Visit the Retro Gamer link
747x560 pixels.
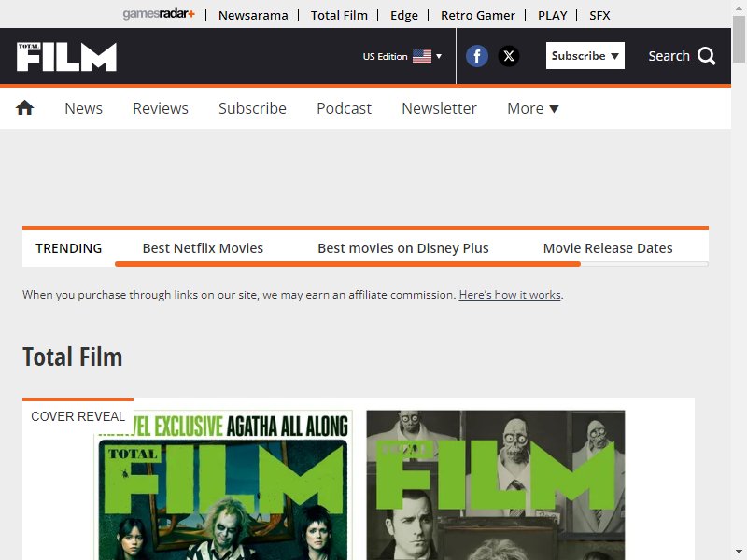(478, 15)
